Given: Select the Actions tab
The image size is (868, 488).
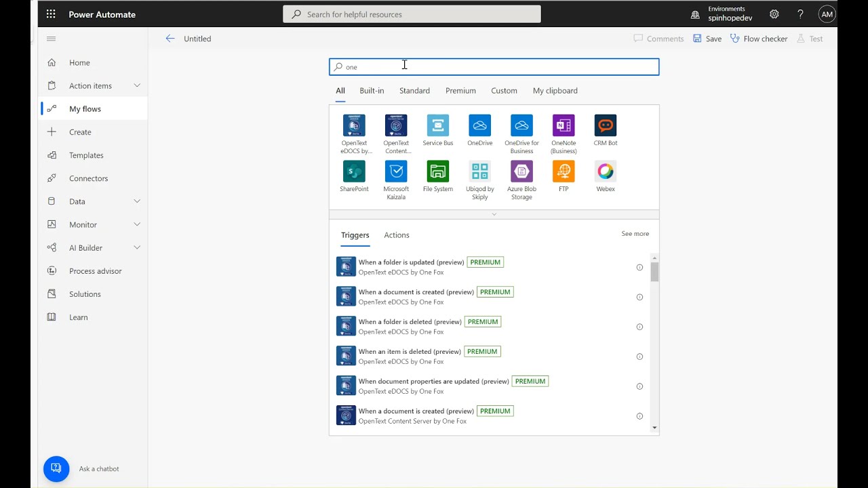Looking at the screenshot, I should coord(397,235).
